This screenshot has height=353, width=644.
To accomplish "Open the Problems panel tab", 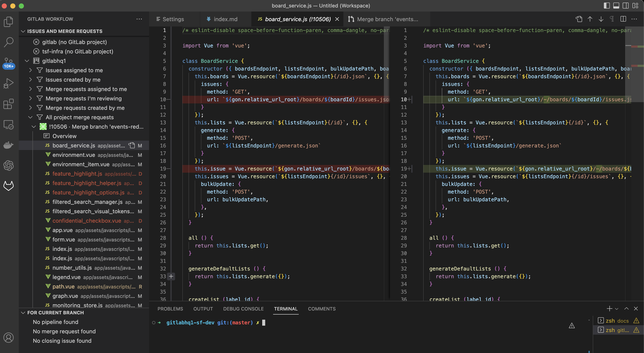I will (x=170, y=309).
